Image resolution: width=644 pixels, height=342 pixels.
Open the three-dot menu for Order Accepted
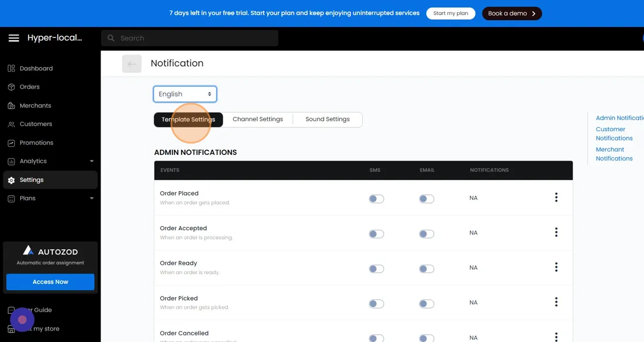(x=556, y=232)
